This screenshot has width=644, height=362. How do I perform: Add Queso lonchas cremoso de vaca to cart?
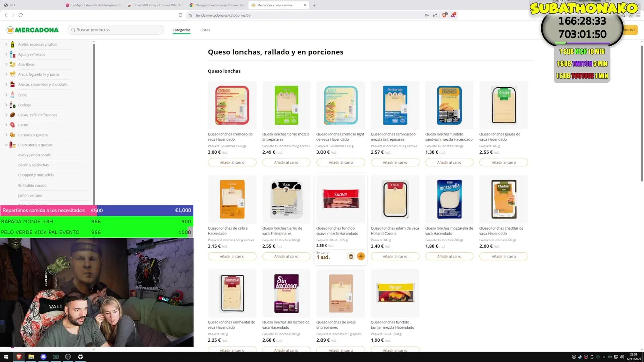[x=232, y=162]
